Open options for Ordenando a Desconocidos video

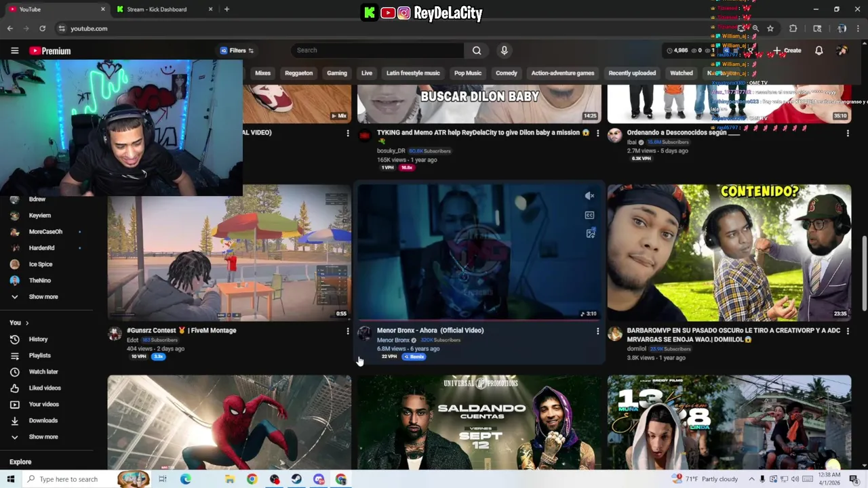pos(848,134)
